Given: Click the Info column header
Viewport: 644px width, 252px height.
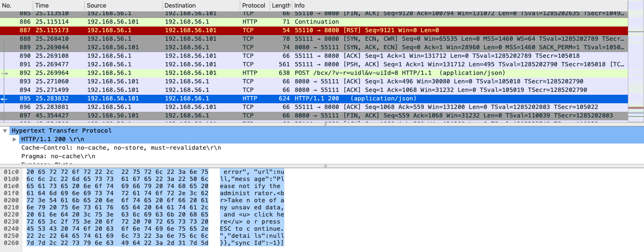Looking at the screenshot, I should pos(299,5).
